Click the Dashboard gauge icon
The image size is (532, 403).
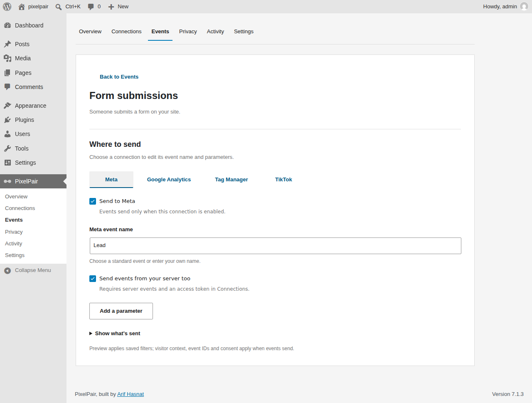click(7, 25)
